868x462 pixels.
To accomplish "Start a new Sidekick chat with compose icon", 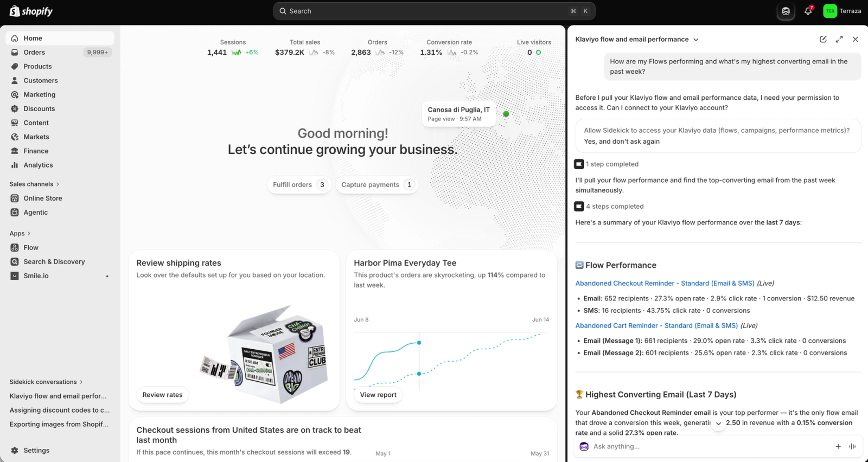I will tap(823, 39).
